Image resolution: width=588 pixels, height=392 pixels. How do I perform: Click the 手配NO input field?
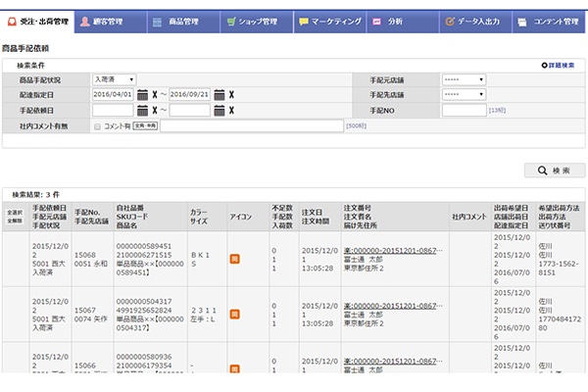464,111
